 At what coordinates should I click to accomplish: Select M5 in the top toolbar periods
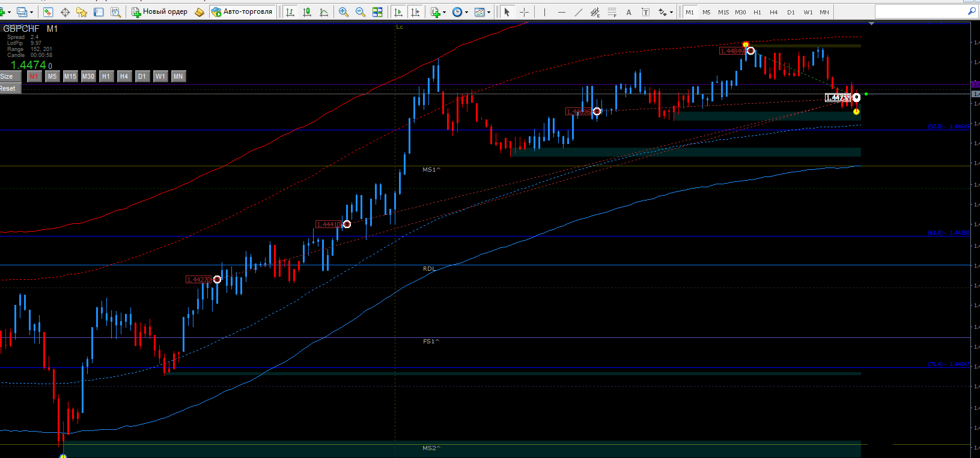[x=707, y=12]
